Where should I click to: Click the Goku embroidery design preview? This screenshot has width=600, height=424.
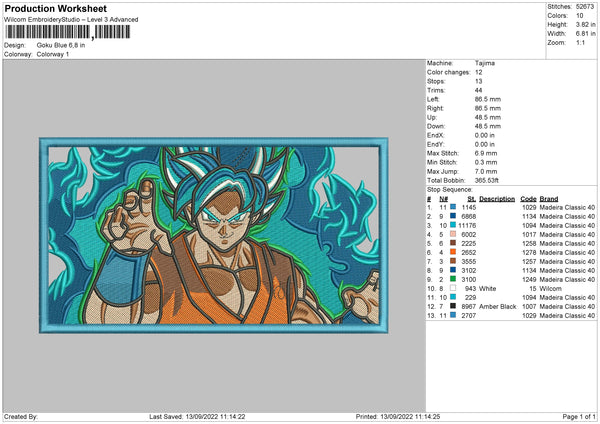214,235
